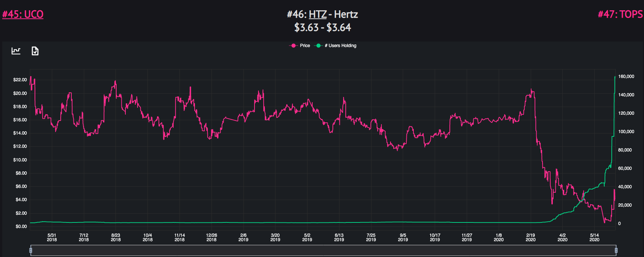This screenshot has width=644, height=257.
Task: Click the 8/23 2018 date label
Action: point(116,238)
